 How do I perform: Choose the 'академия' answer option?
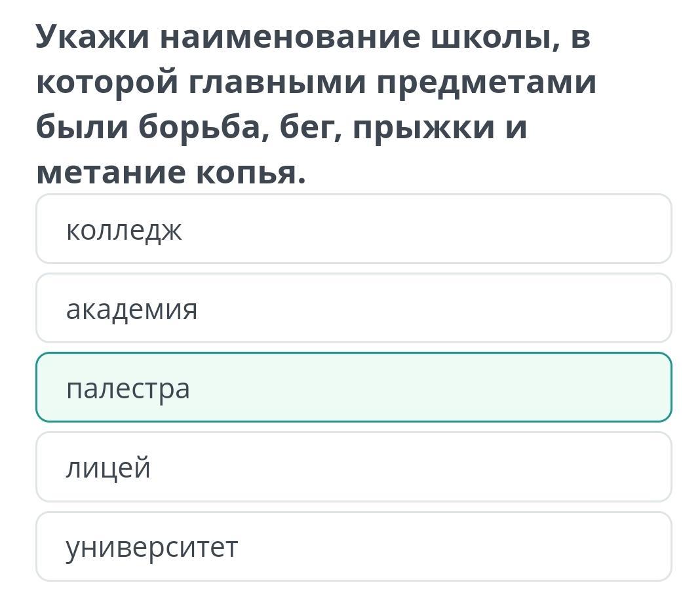353,309
